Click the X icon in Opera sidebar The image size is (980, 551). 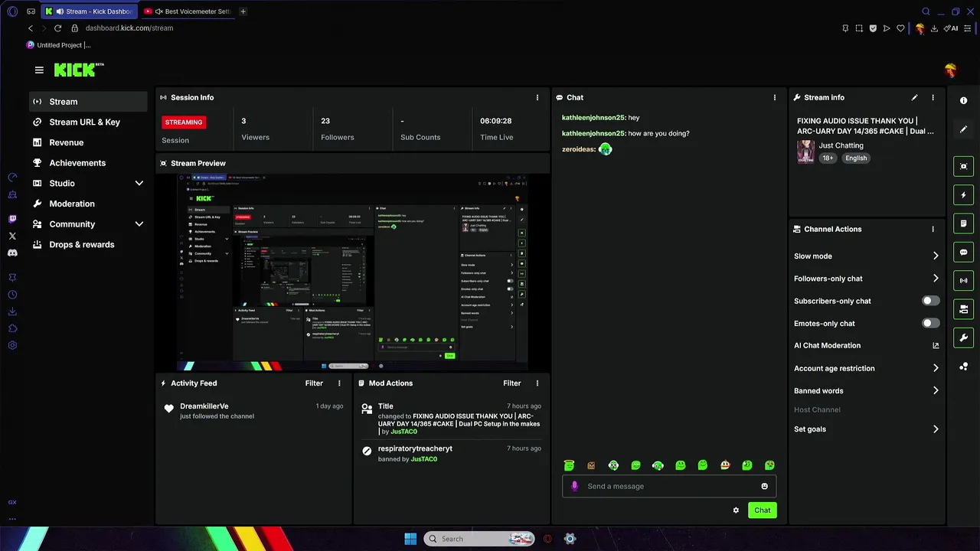[12, 236]
